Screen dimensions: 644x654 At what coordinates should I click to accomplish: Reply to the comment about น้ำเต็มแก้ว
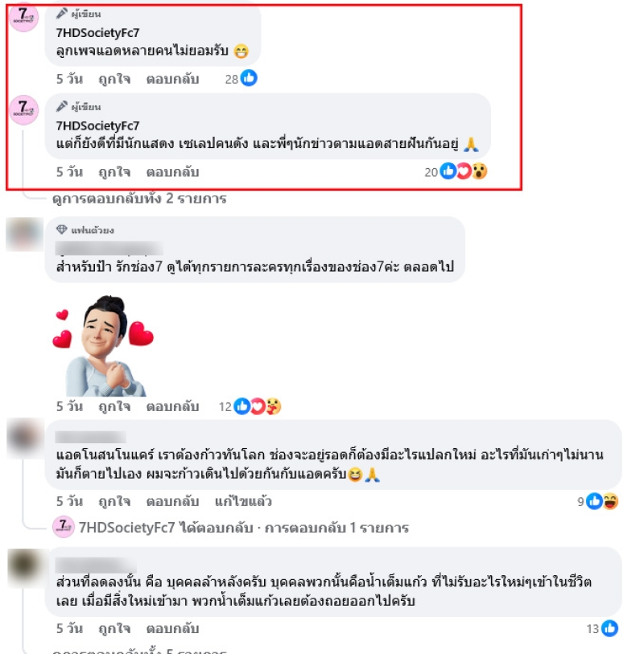tap(172, 628)
